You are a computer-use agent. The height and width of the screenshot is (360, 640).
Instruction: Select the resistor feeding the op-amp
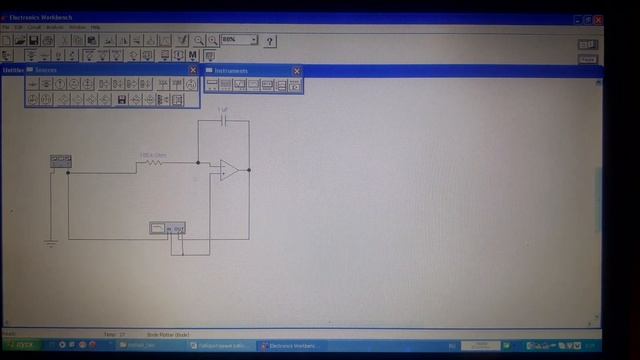pos(153,162)
